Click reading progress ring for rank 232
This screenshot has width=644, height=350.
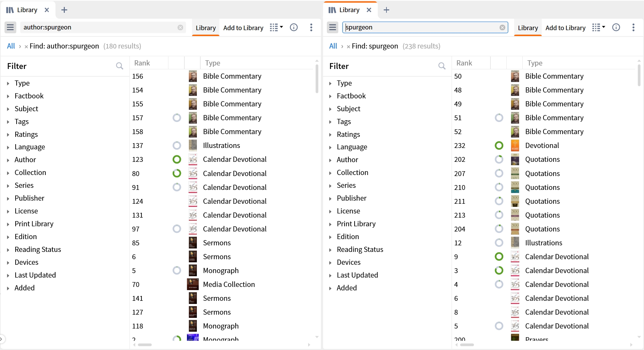point(499,146)
